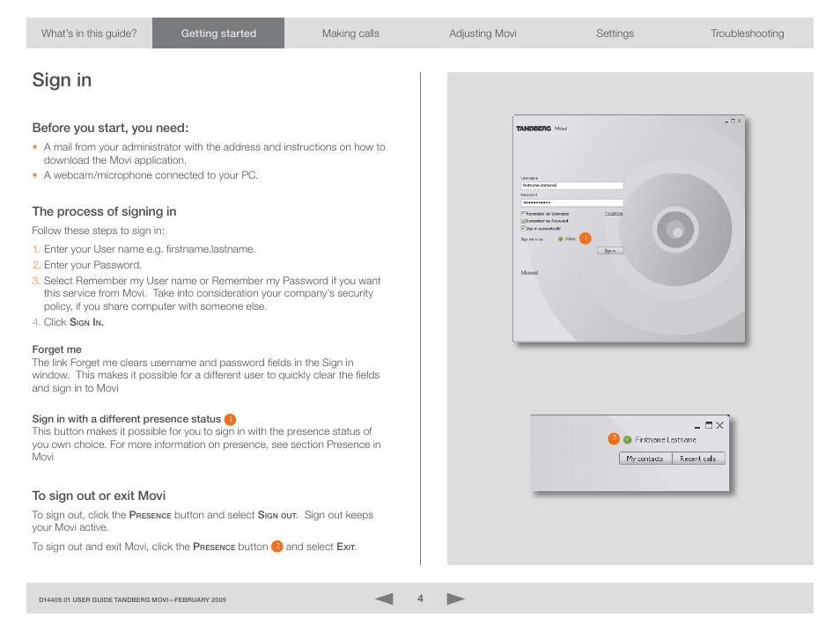Screen dimensions: 840x632
Task: Click the 'Before you start, you need:' heading
Action: [110, 128]
